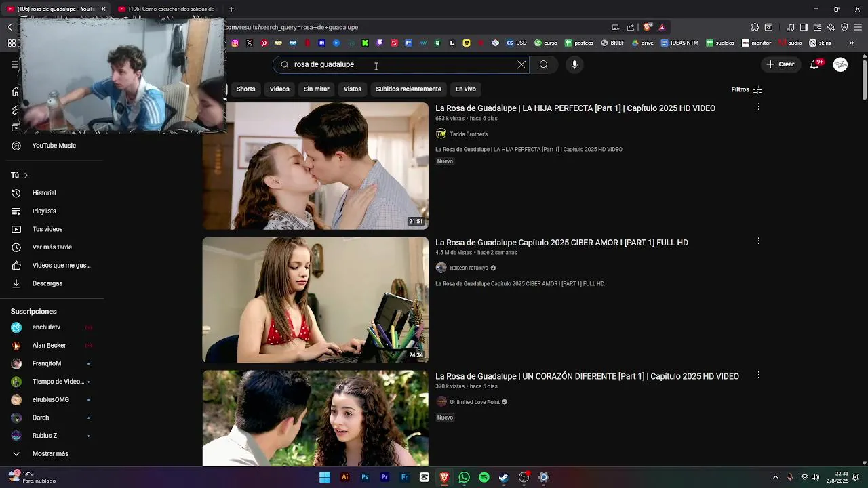Image resolution: width=868 pixels, height=488 pixels.
Task: Open WhatsApp from the taskbar
Action: tap(464, 477)
